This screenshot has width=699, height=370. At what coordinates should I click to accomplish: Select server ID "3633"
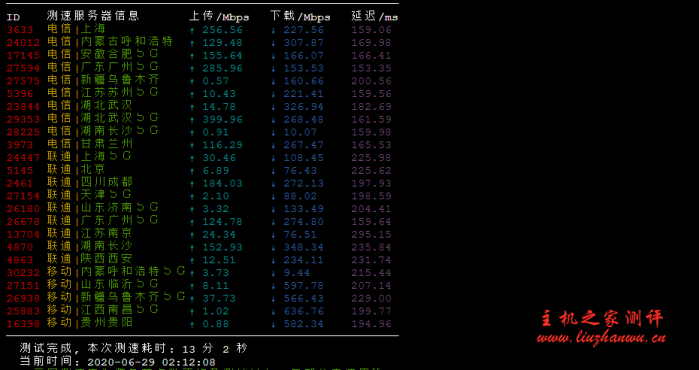(20, 30)
